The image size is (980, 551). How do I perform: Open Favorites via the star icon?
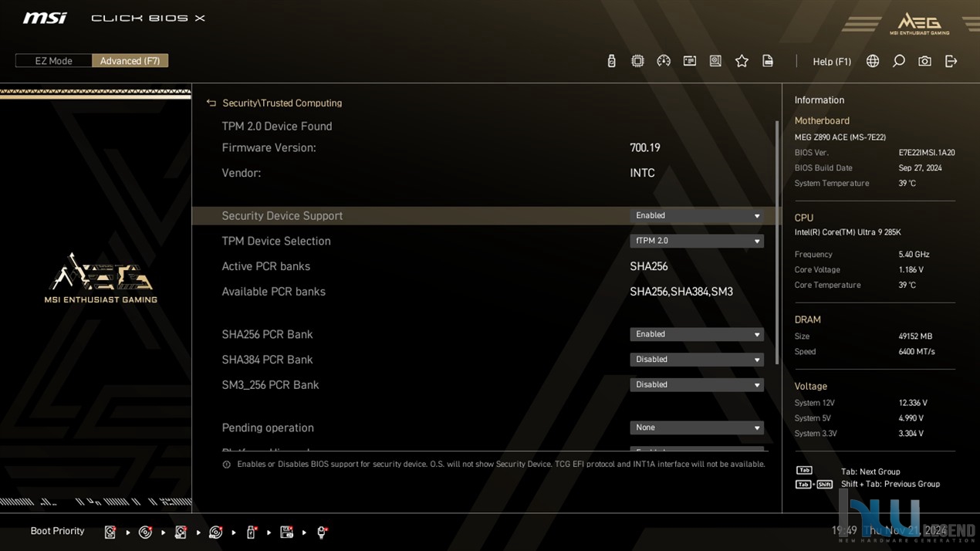pos(742,61)
